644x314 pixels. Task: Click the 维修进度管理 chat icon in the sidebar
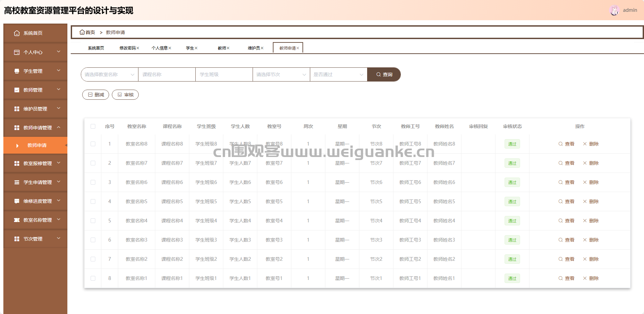17,201
